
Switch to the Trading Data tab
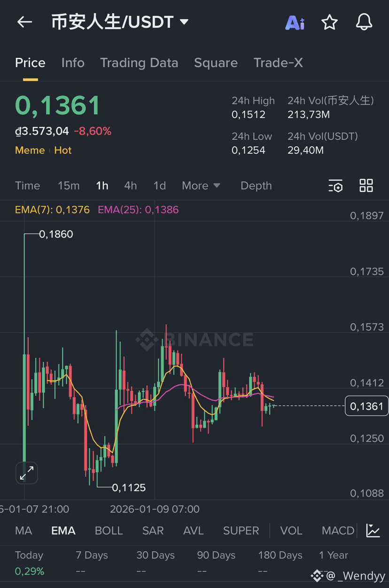139,63
